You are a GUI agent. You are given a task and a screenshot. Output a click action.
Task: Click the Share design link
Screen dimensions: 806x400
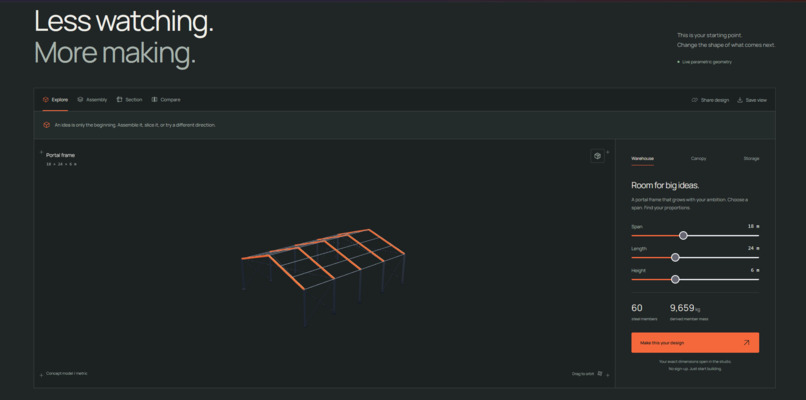pyautogui.click(x=710, y=100)
